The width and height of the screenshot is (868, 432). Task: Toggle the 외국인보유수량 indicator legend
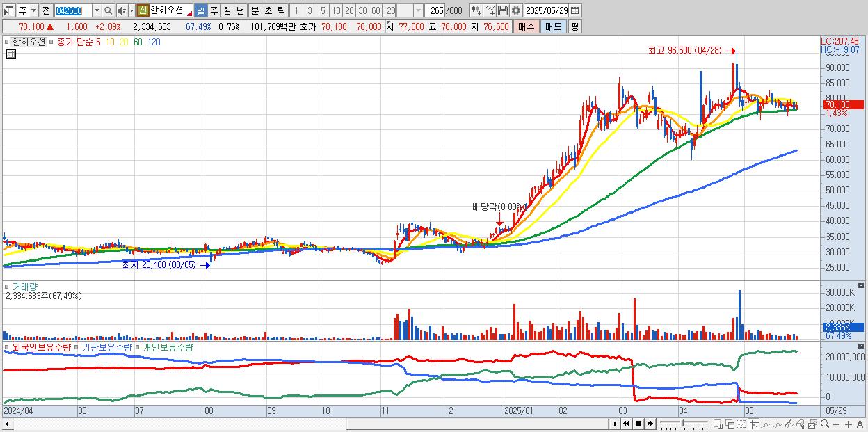pos(40,346)
